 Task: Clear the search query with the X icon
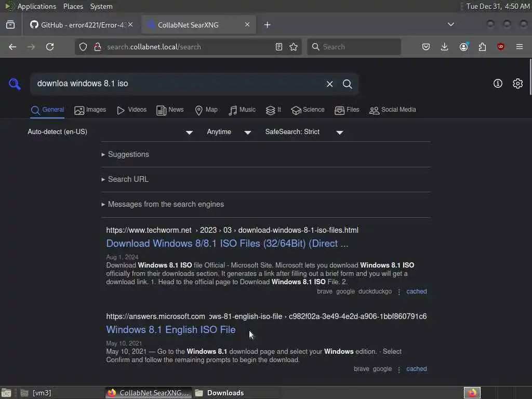(329, 84)
